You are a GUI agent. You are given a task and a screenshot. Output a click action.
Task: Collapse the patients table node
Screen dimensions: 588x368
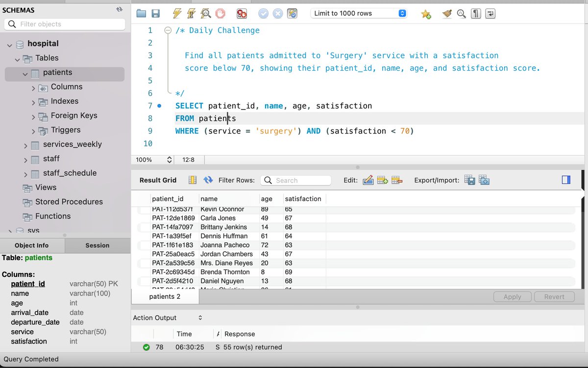(x=25, y=74)
